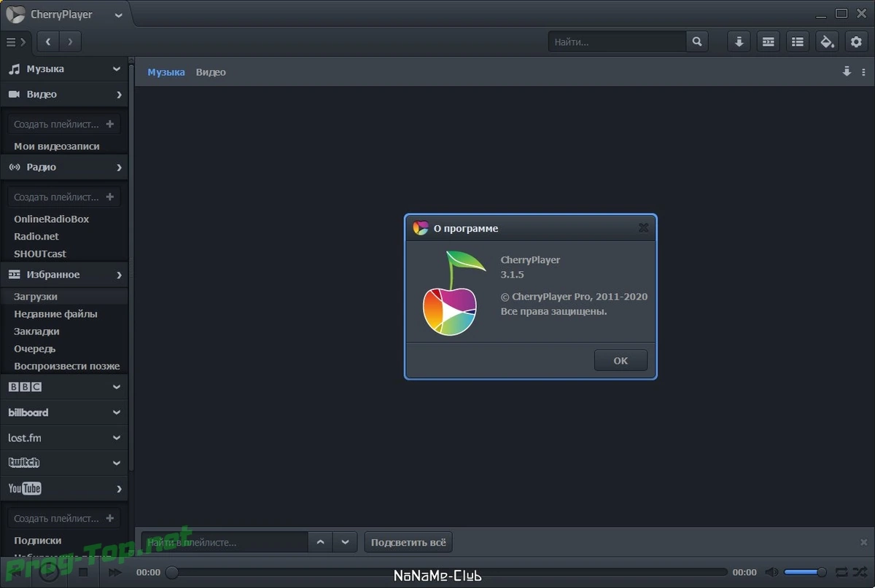The width and height of the screenshot is (875, 588).
Task: Click the CherryPlayer logo in title bar
Action: click(x=15, y=14)
